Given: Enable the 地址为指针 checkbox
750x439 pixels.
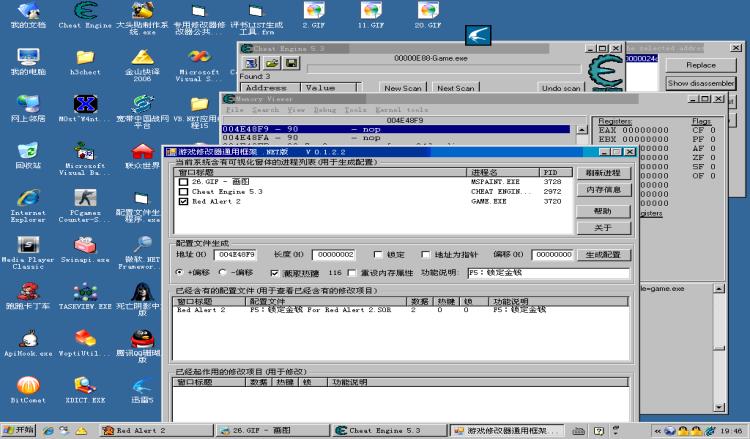Looking at the screenshot, I should pos(425,254).
